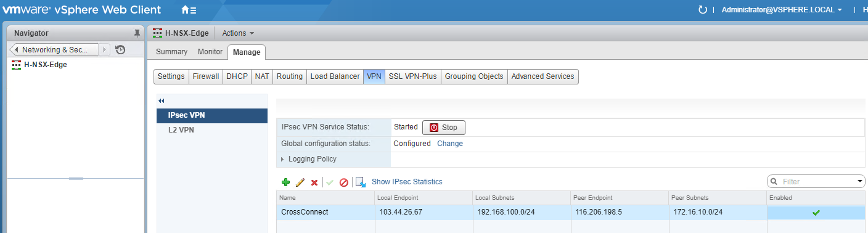Screen dimensions: 868x233
Task: Sort by Enabled column header
Action: click(x=816, y=198)
